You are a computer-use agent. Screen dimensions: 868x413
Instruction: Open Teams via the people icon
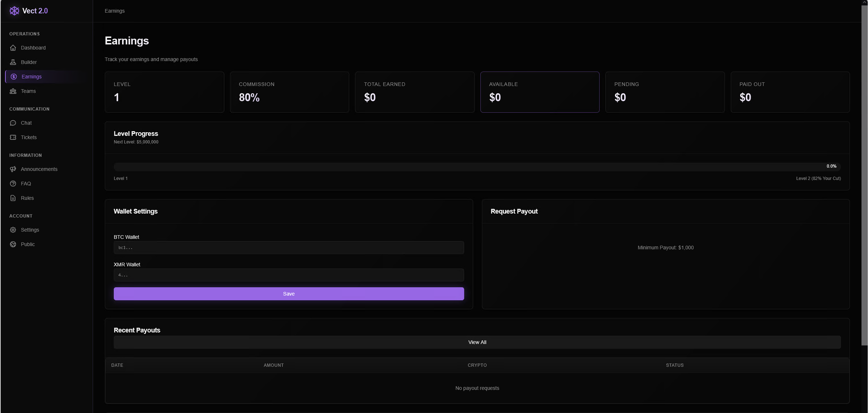(13, 91)
